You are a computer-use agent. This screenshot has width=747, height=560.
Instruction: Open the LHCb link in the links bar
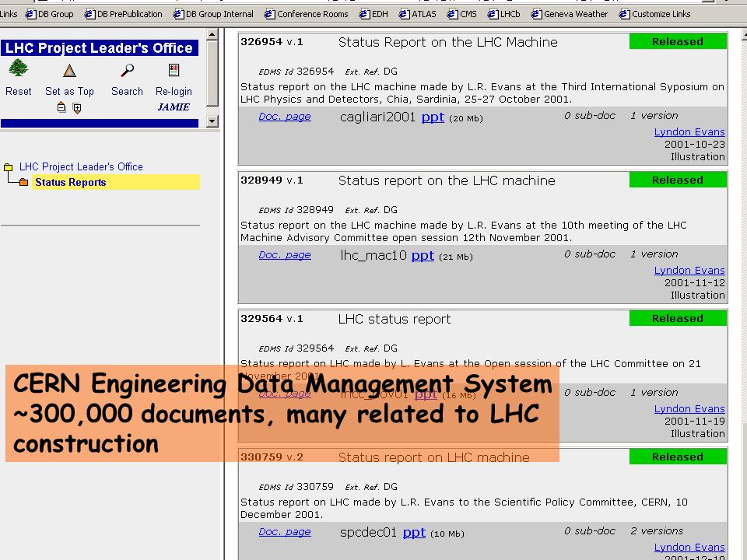pyautogui.click(x=510, y=14)
